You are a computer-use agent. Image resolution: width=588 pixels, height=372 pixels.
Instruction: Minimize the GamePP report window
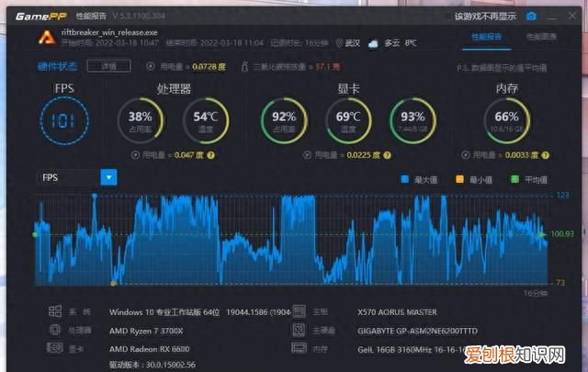[x=551, y=17]
